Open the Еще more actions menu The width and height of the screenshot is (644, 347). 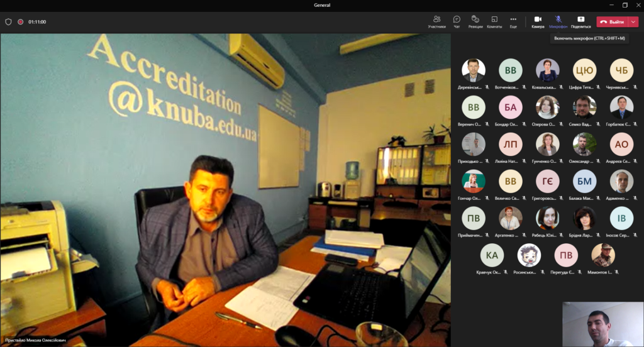(x=513, y=22)
